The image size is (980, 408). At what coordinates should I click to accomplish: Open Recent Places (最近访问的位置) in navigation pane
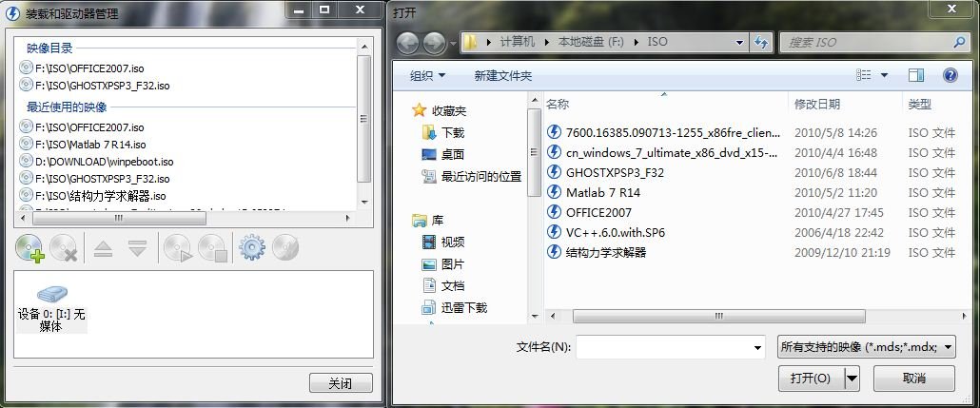(x=472, y=176)
